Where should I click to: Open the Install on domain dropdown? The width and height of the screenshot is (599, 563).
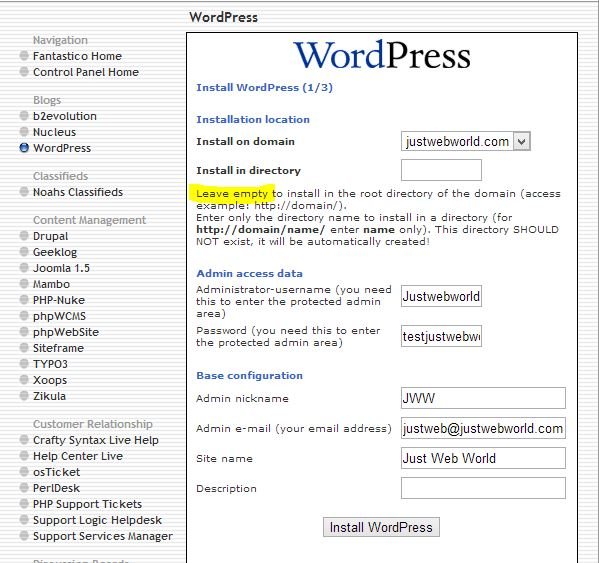(466, 141)
